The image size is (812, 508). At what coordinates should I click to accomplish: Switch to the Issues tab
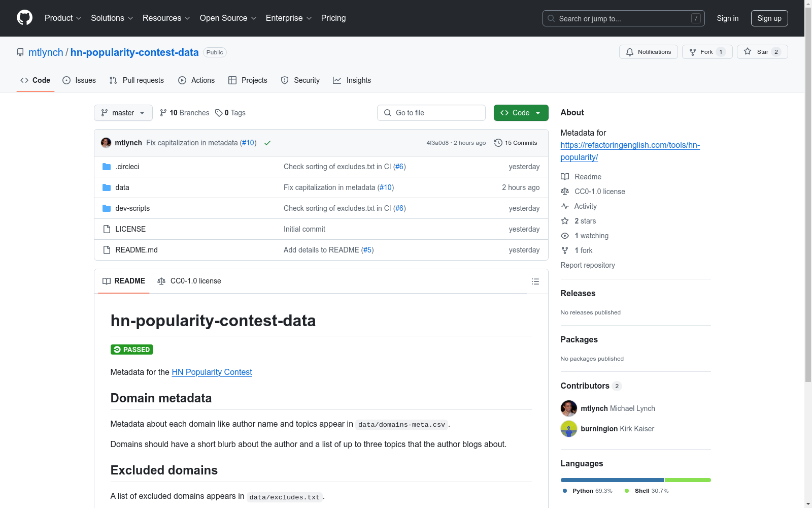point(79,80)
